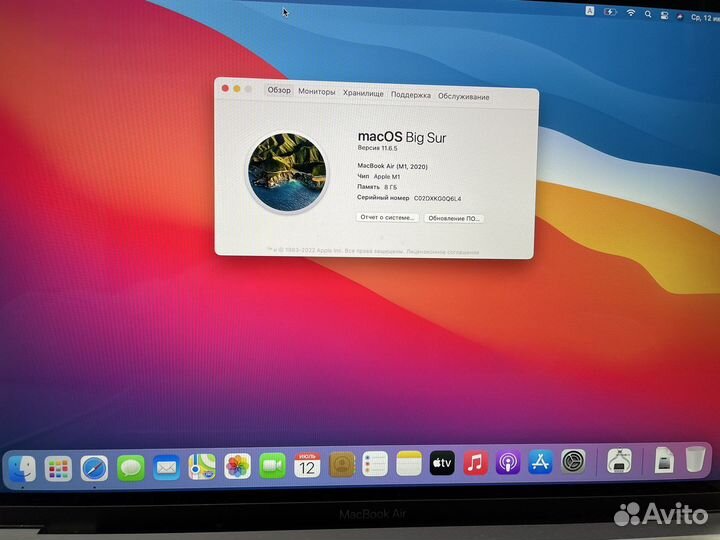Open the Messages app

(130, 468)
